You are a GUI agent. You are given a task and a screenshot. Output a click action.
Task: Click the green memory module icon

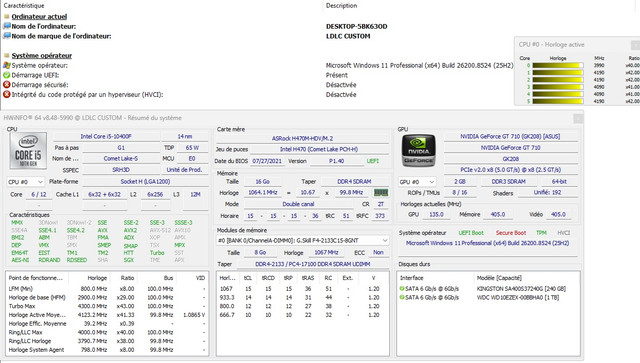click(x=381, y=192)
